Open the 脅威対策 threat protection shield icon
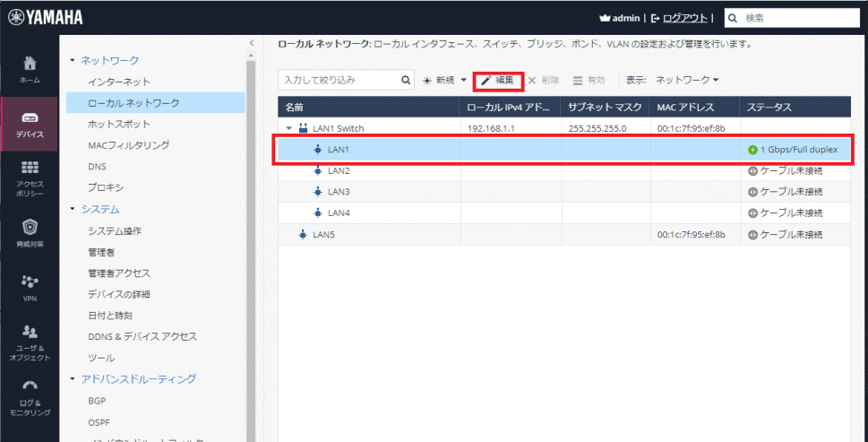The image size is (868, 442). pos(30,231)
